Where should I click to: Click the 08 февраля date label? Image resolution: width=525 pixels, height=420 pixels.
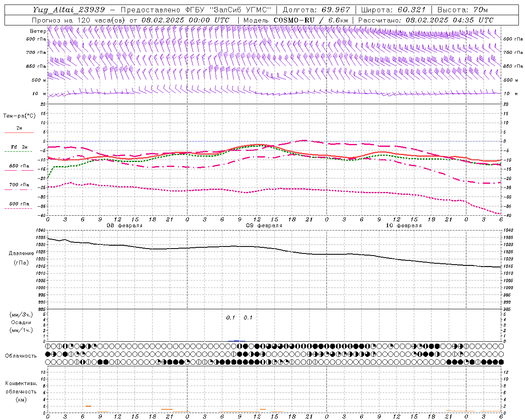(125, 226)
